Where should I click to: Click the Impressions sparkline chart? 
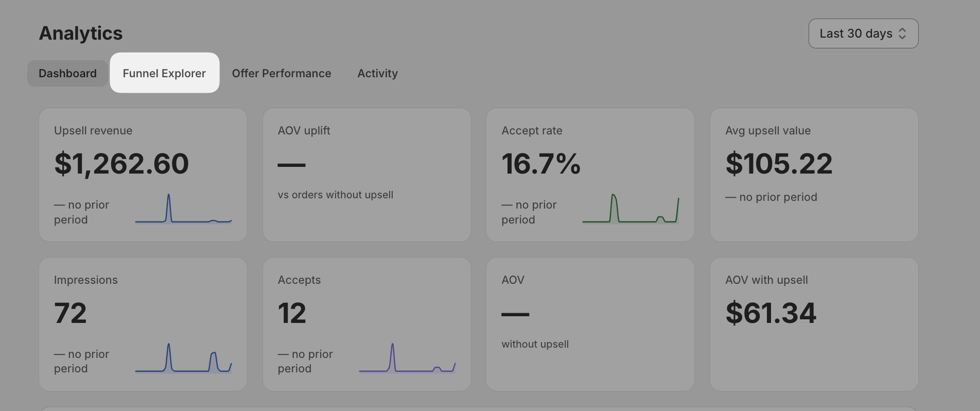pyautogui.click(x=183, y=357)
